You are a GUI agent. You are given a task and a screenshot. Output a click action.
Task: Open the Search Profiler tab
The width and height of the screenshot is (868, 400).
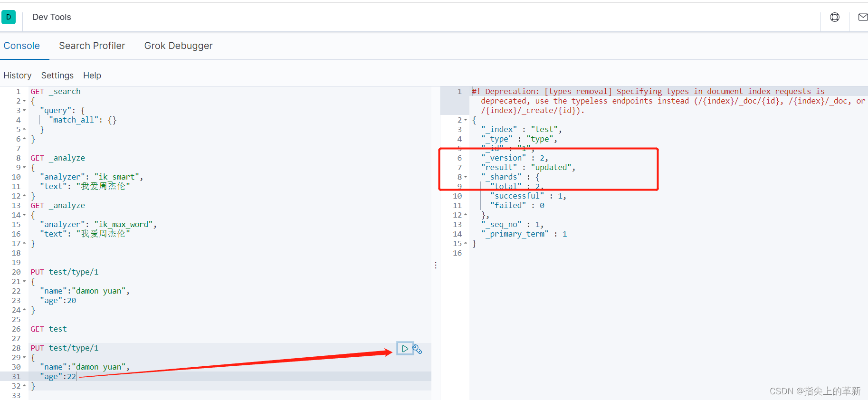click(x=92, y=46)
